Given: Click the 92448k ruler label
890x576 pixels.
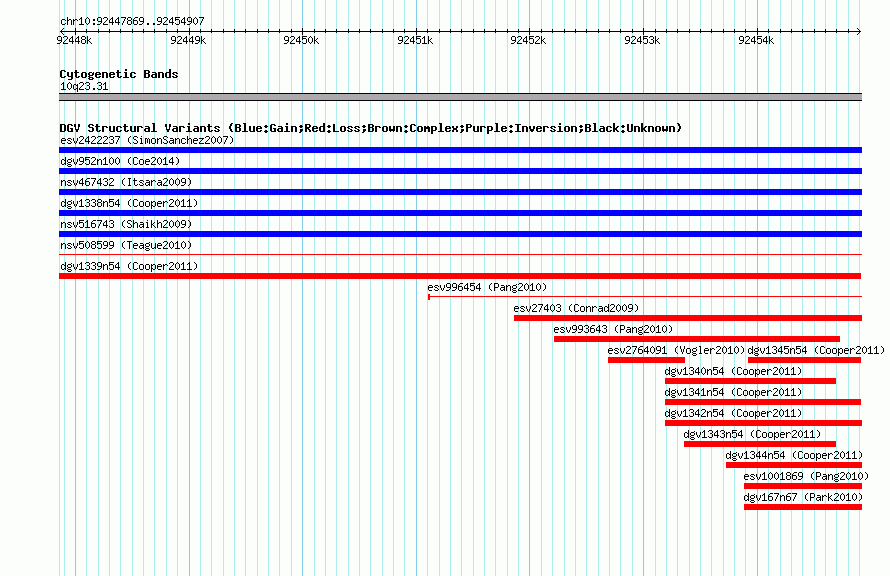Looking at the screenshot, I should click(x=74, y=40).
